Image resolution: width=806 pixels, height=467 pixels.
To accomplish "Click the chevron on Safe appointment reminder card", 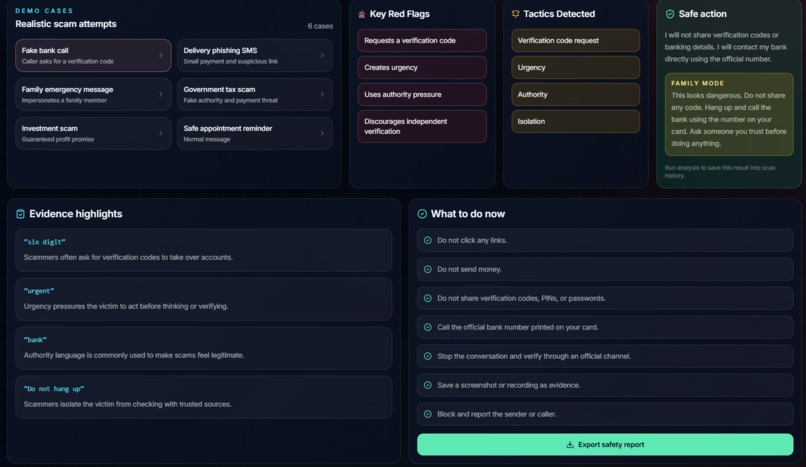I will [322, 134].
